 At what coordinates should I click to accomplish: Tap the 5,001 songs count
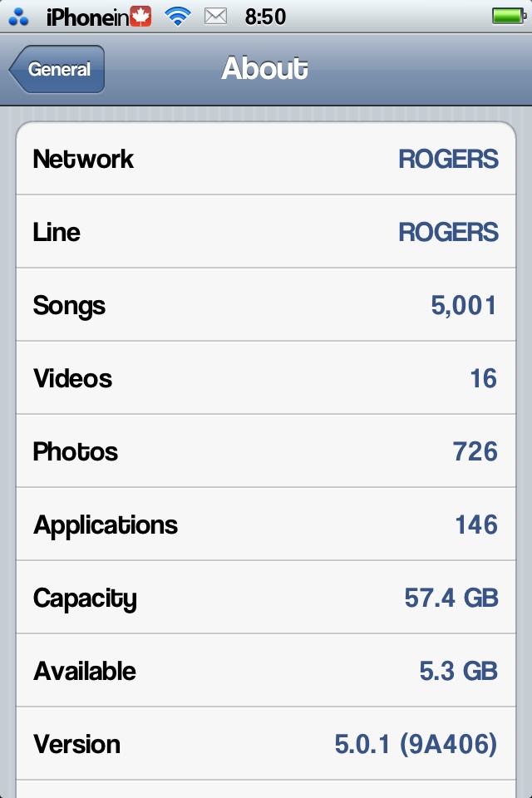[464, 305]
